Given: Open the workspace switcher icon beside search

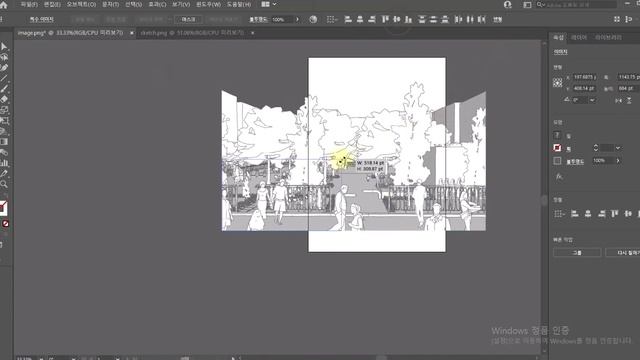Looking at the screenshot, I should coord(527,5).
